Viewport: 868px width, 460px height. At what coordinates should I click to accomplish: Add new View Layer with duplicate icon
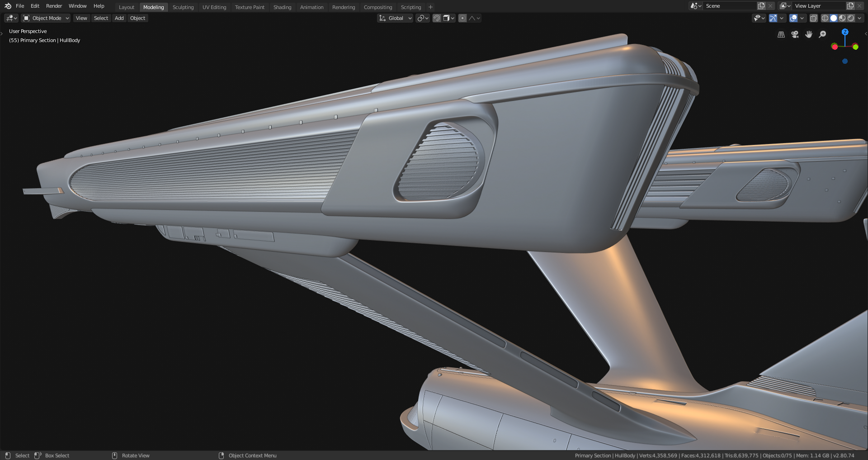pyautogui.click(x=850, y=6)
